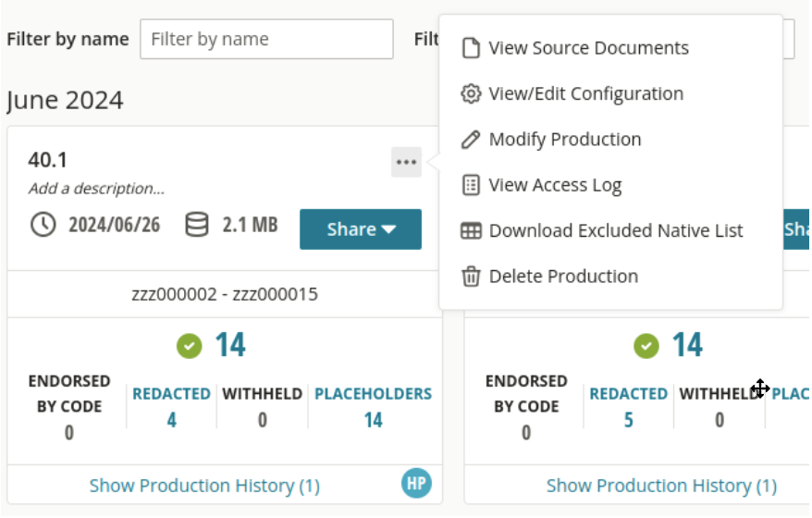Click the June 2024 heading
This screenshot has height=518, width=812.
coord(65,100)
